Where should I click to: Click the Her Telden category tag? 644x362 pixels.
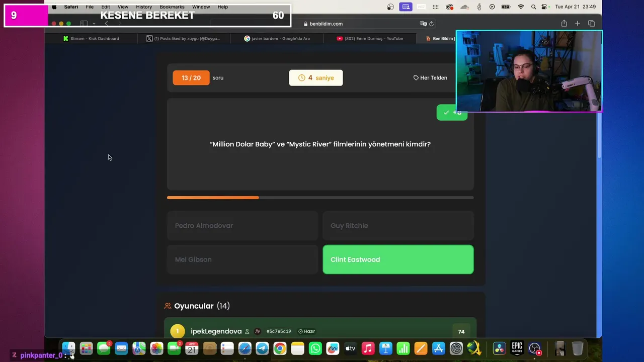[430, 78]
